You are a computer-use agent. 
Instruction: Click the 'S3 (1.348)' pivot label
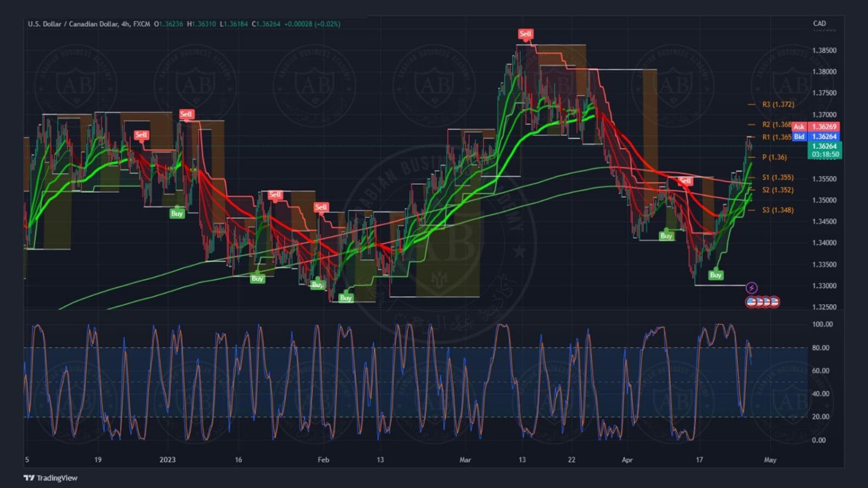[x=778, y=210]
